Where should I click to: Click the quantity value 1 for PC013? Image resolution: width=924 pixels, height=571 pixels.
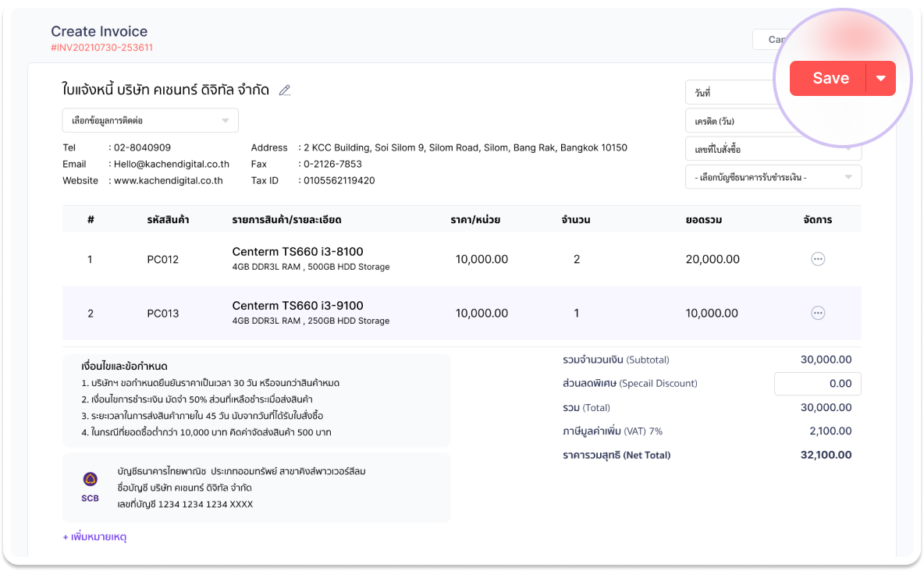(577, 313)
